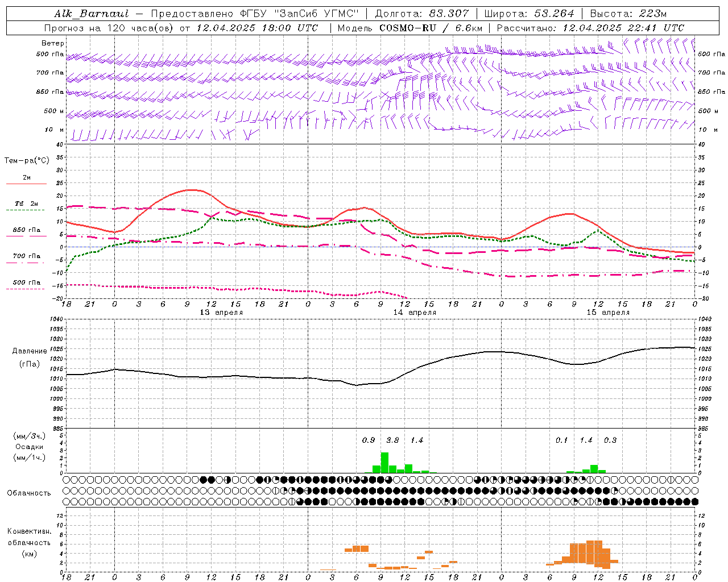This screenshot has width=728, height=582.
Task: Click the "Тем-ра(°C)" temperature axis title
Action: pos(27,161)
